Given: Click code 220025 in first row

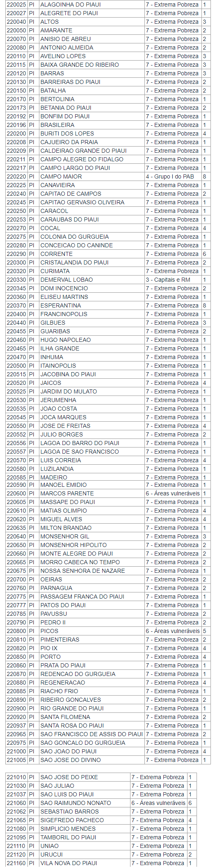Looking at the screenshot, I should click(16, 5).
